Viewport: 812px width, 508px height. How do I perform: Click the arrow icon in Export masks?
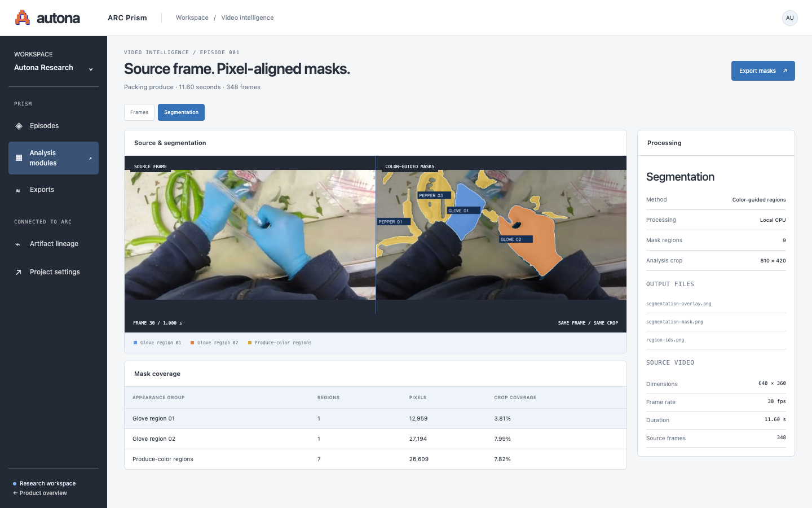pyautogui.click(x=784, y=71)
